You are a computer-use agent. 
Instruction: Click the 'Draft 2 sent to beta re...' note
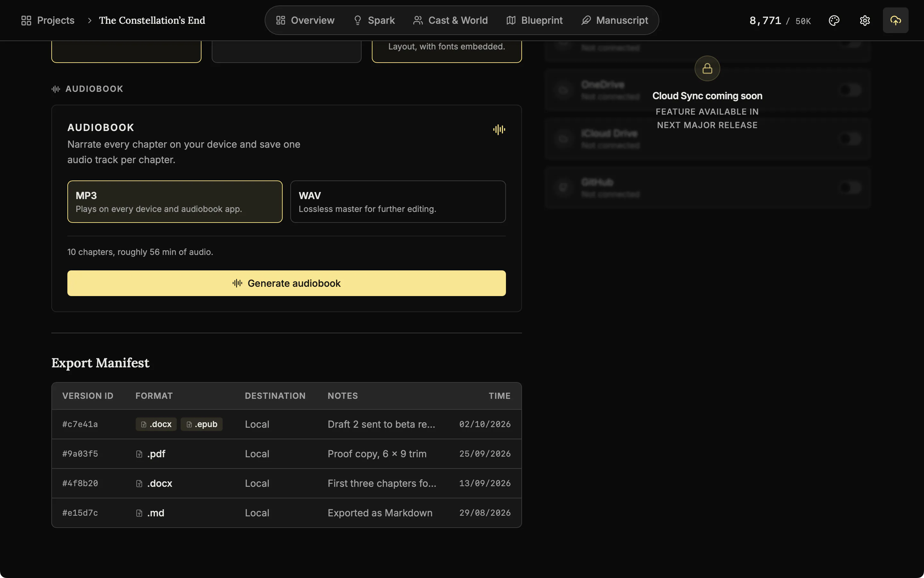pyautogui.click(x=381, y=424)
